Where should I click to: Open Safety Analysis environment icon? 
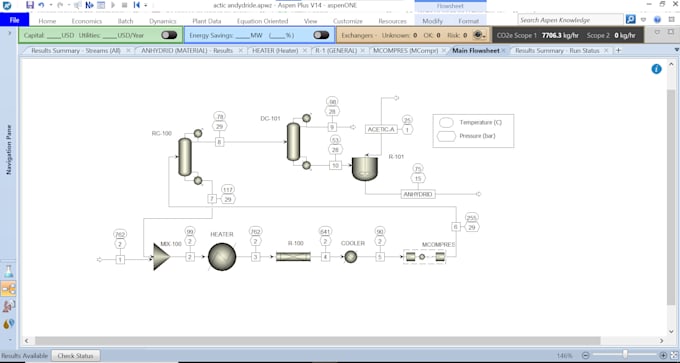click(9, 306)
